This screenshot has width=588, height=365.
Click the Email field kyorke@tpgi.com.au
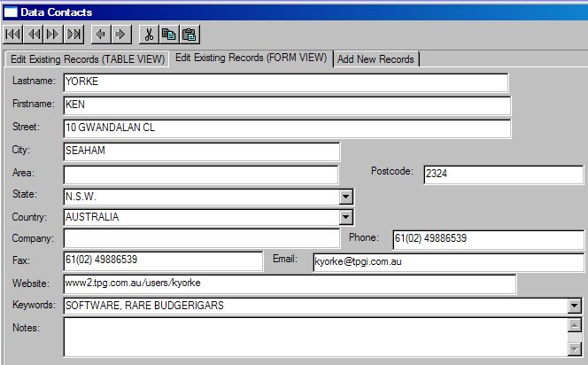[x=448, y=262]
